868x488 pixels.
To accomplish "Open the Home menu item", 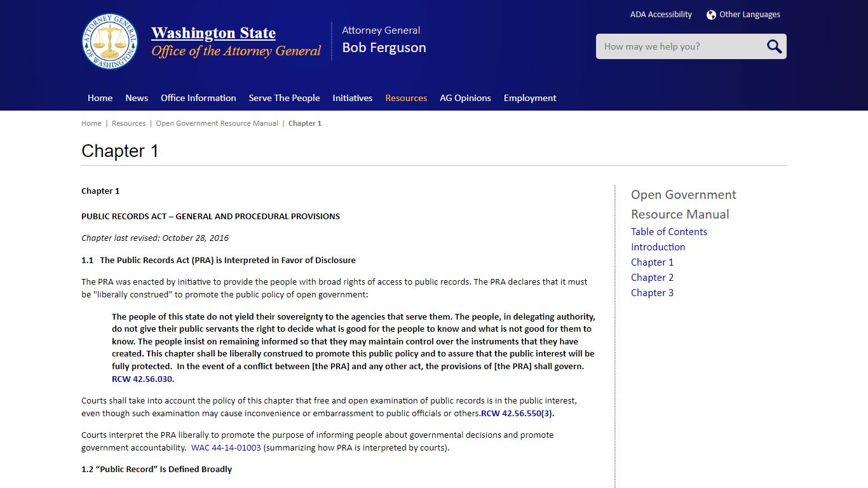I will [100, 98].
